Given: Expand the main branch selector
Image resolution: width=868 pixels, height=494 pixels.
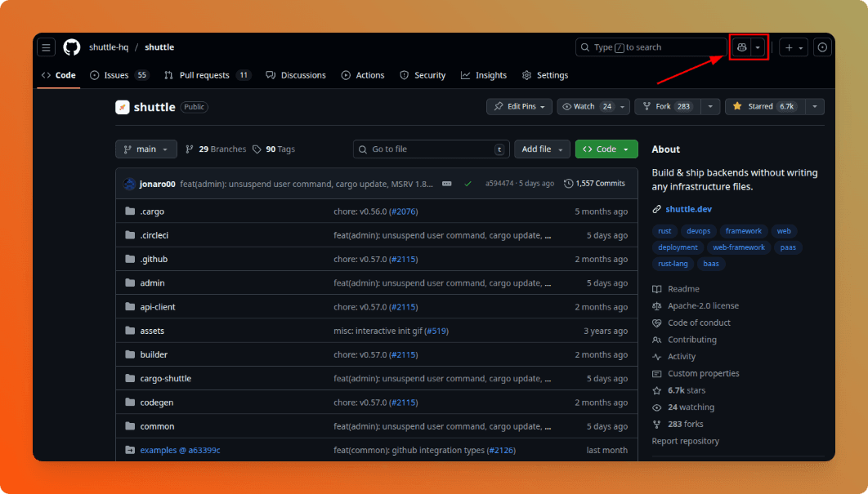Looking at the screenshot, I should (145, 149).
